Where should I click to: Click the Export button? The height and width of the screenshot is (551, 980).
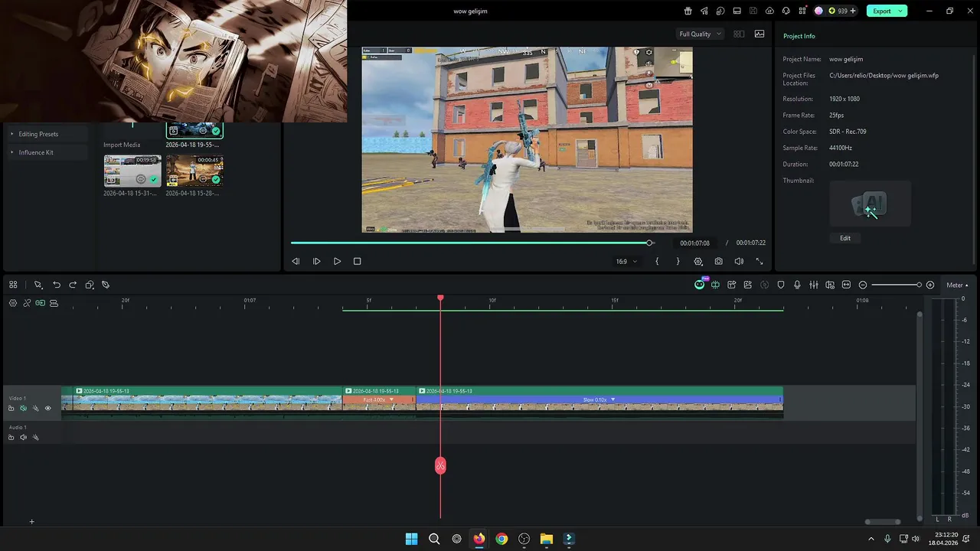882,11
